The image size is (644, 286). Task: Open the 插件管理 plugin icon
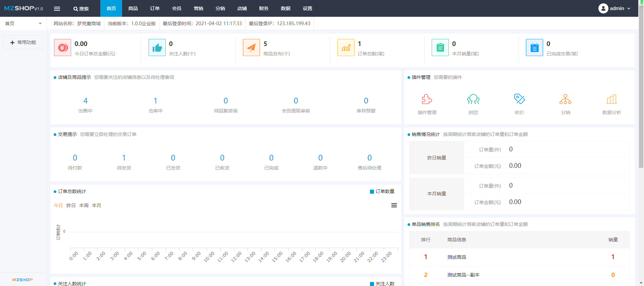point(427,99)
